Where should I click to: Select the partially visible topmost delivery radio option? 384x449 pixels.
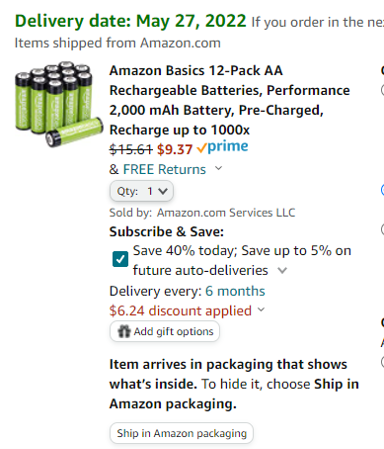click(x=382, y=90)
